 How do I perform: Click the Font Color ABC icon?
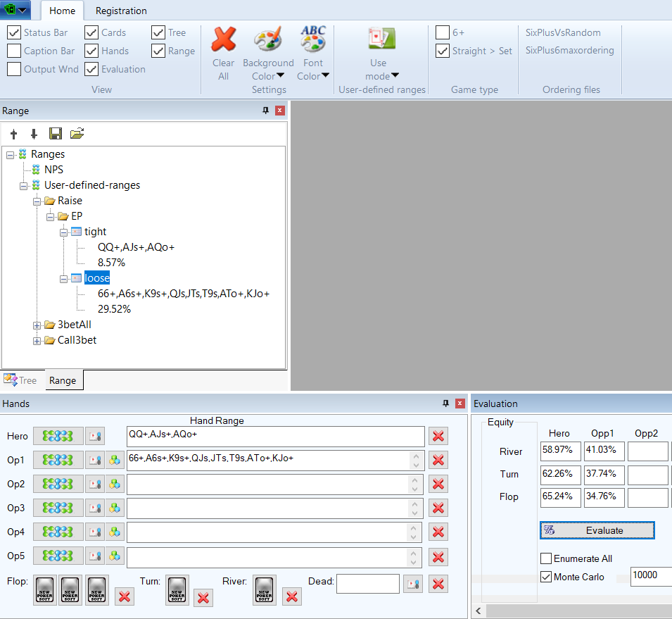tap(313, 39)
